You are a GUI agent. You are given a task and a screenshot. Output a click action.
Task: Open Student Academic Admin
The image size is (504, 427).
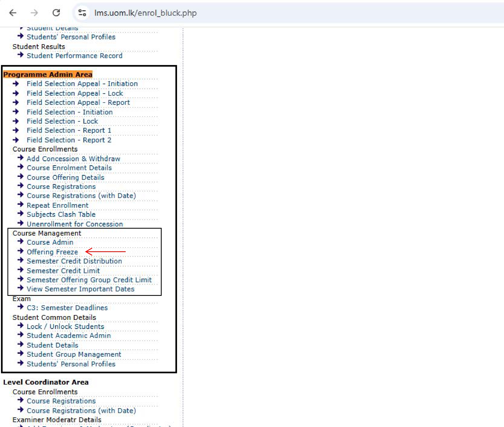tap(69, 336)
